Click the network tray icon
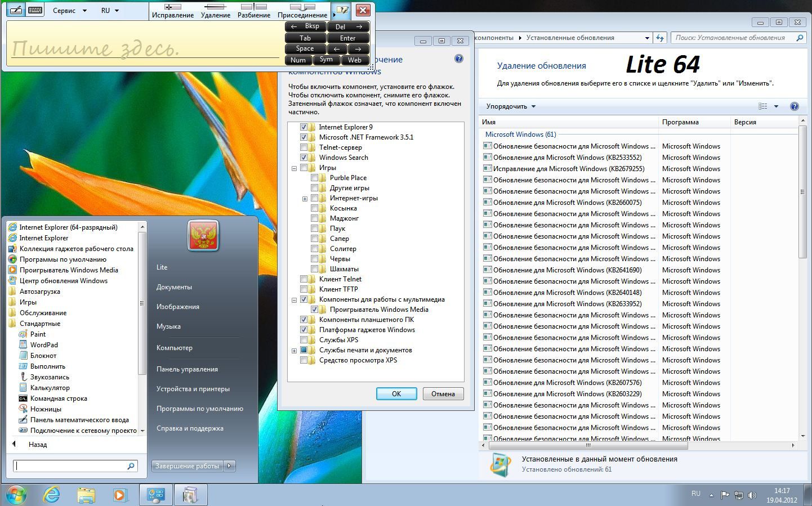 tap(738, 495)
